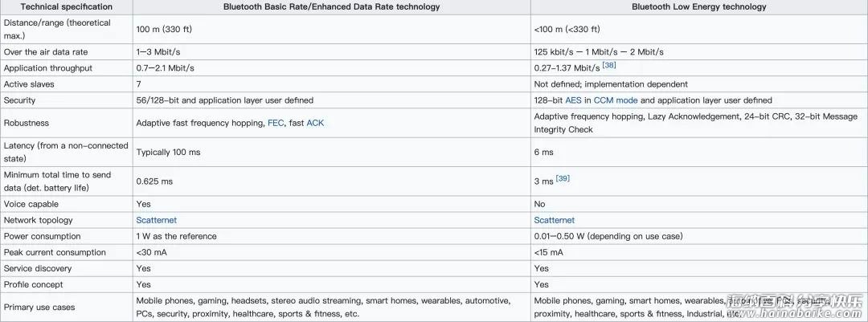Image resolution: width=868 pixels, height=322 pixels.
Task: Click the Robustness row label
Action: 26,124
